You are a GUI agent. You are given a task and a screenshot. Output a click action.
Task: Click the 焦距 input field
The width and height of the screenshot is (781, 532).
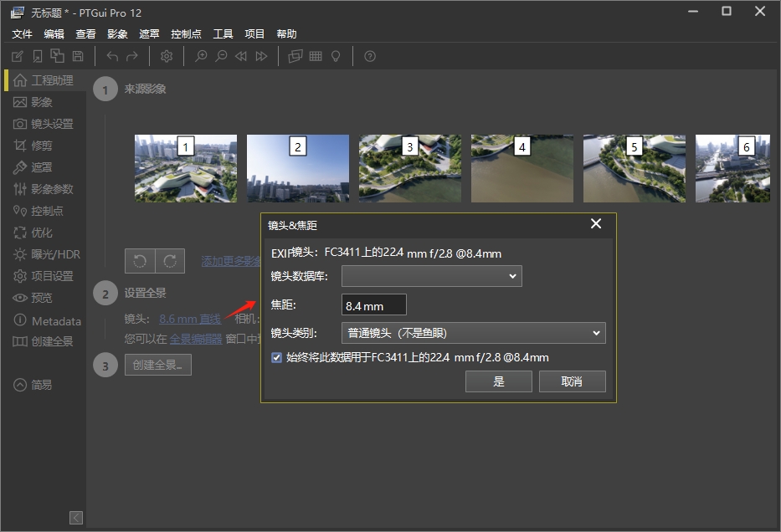373,306
